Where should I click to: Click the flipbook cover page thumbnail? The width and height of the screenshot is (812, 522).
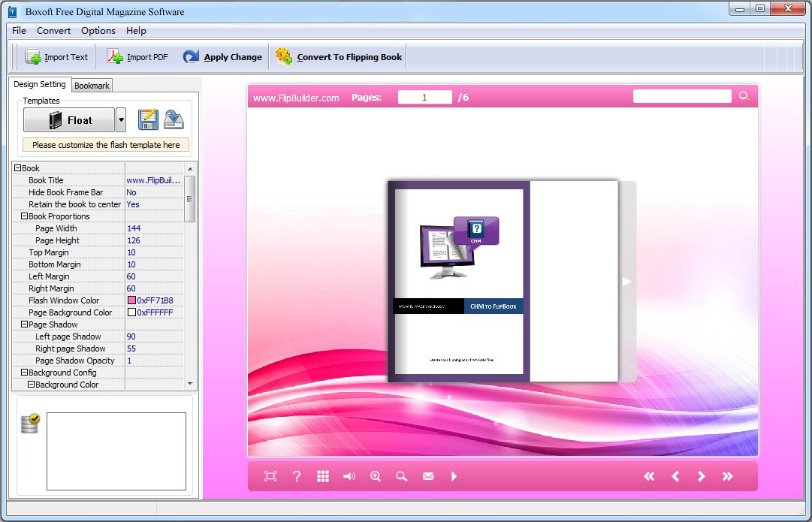point(459,281)
